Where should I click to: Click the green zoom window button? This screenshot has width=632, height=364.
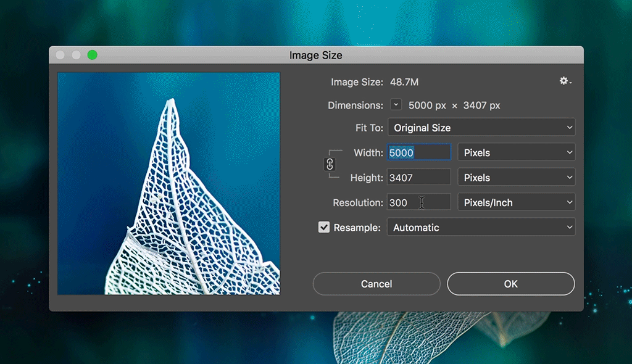point(92,55)
